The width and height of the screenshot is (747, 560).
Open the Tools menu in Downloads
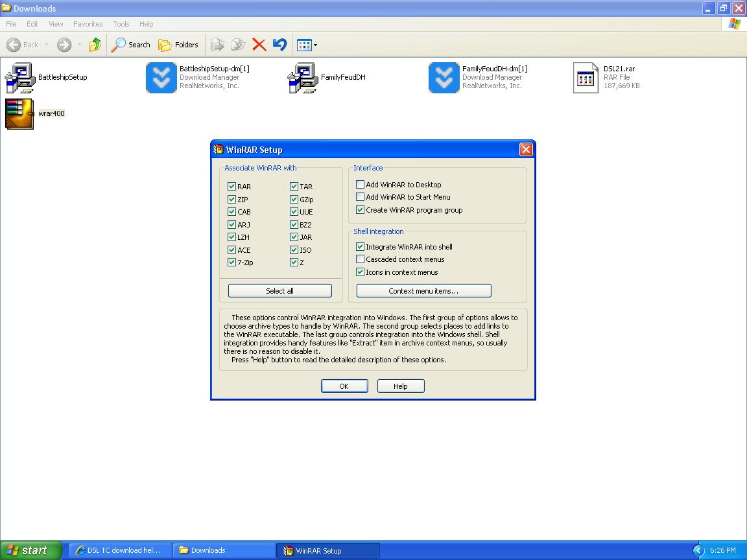(121, 24)
